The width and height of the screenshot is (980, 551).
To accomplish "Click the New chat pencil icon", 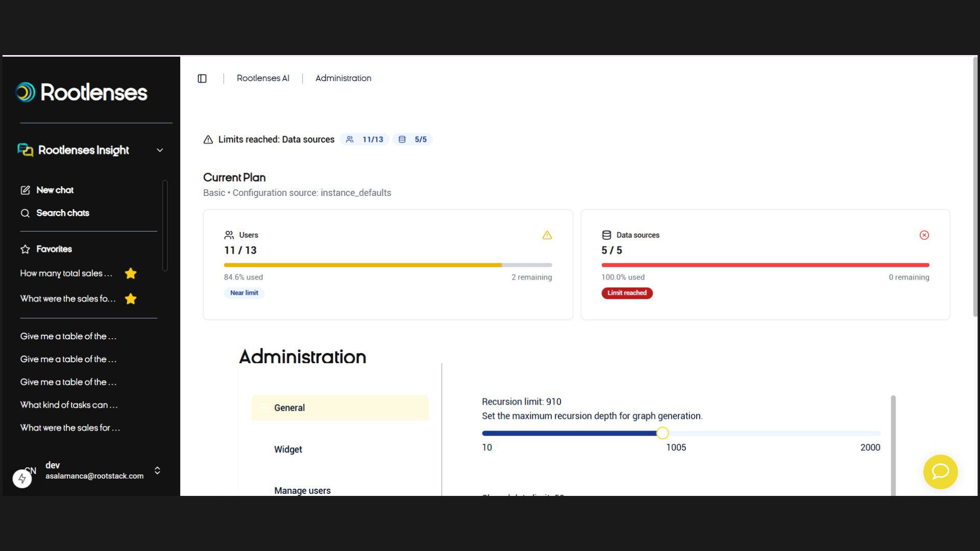I will pyautogui.click(x=25, y=190).
